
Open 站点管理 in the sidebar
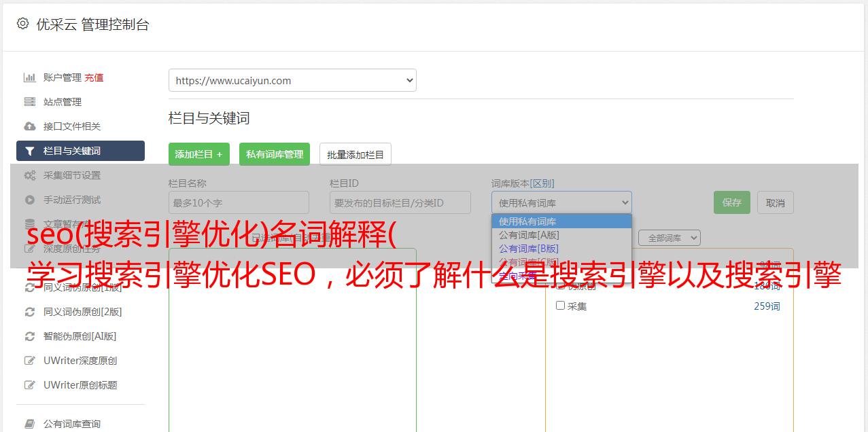point(63,102)
